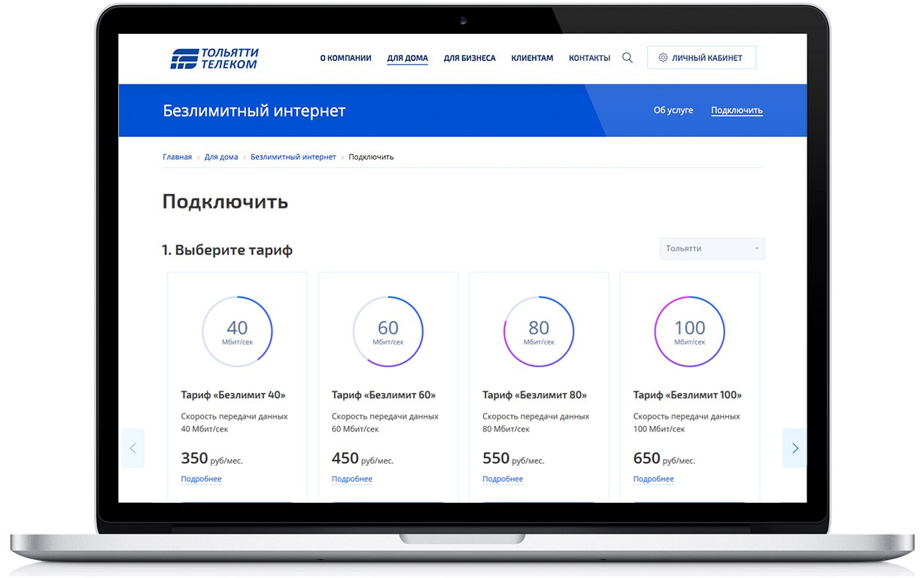Select the 40 Мбит/сек speed circle
The height and width of the screenshot is (578, 924).
point(237,331)
